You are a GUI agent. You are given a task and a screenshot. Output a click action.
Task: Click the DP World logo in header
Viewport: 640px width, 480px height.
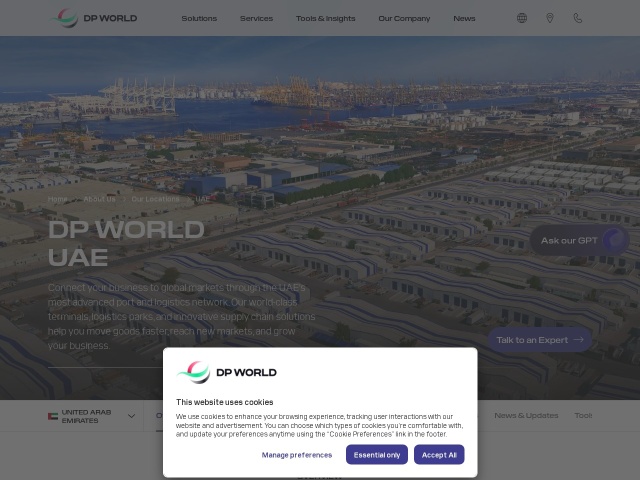tap(94, 18)
